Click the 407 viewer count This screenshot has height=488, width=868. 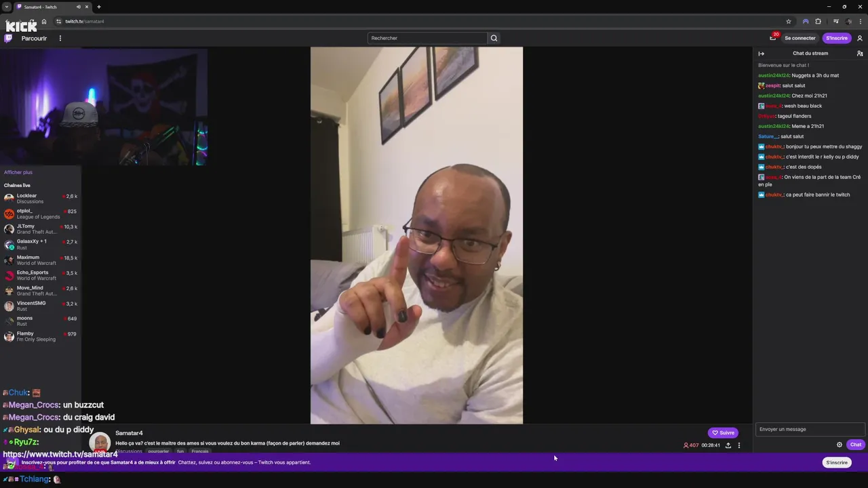click(691, 445)
